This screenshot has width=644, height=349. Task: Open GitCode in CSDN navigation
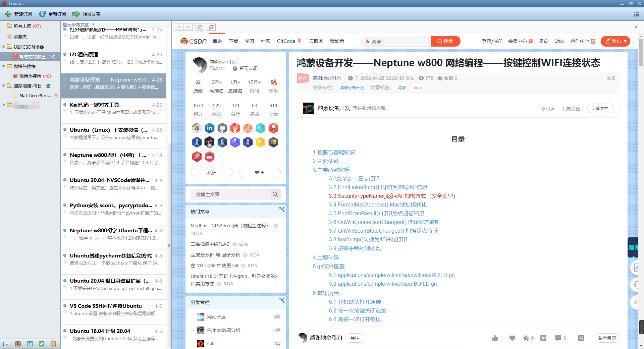point(286,41)
